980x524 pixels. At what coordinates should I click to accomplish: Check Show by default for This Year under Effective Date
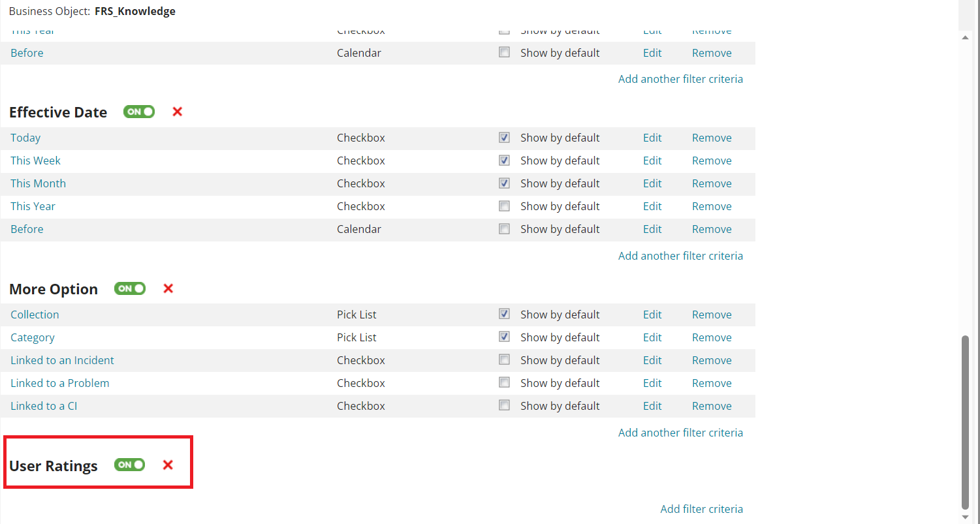(x=504, y=206)
